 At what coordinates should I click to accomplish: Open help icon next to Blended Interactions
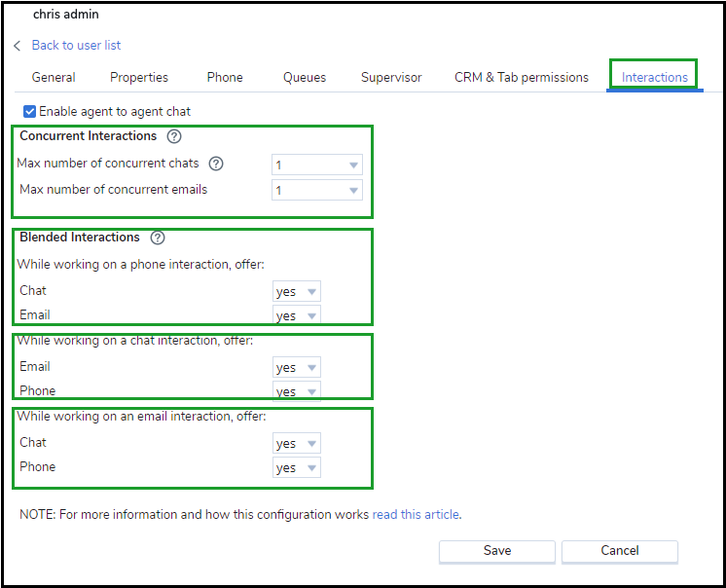158,238
